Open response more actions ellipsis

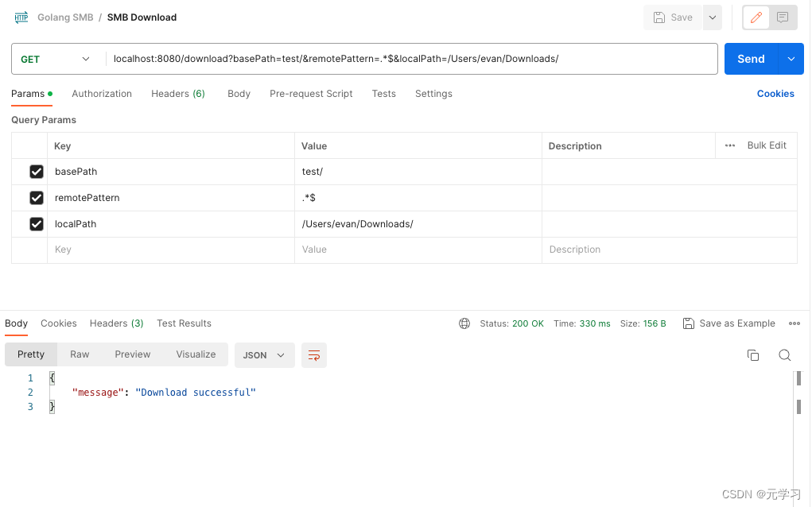tap(794, 323)
